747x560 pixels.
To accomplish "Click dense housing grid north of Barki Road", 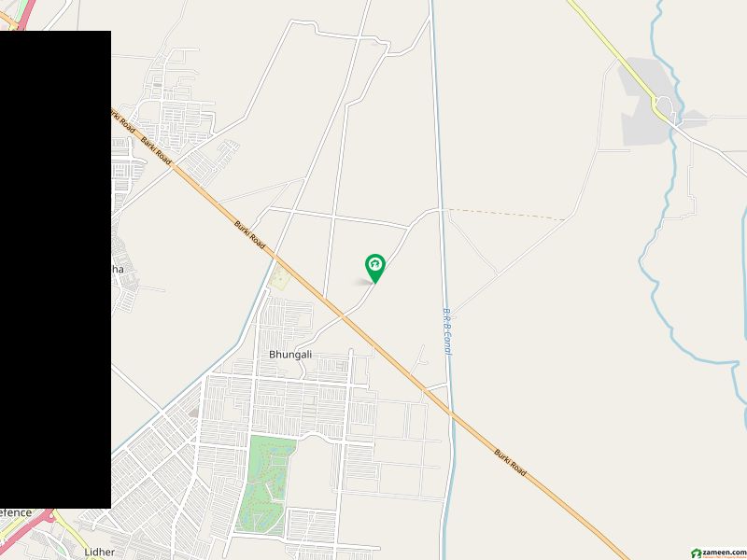I will tap(175, 114).
